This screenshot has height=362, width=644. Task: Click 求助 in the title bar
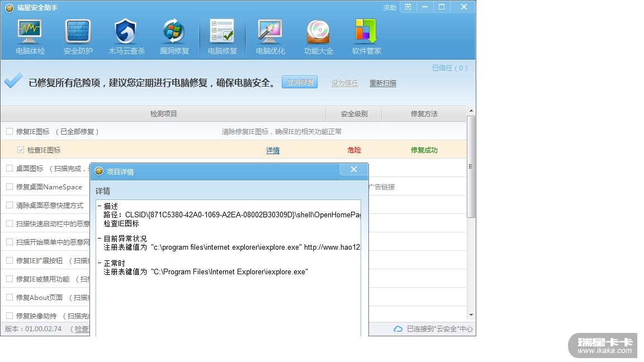pyautogui.click(x=389, y=7)
